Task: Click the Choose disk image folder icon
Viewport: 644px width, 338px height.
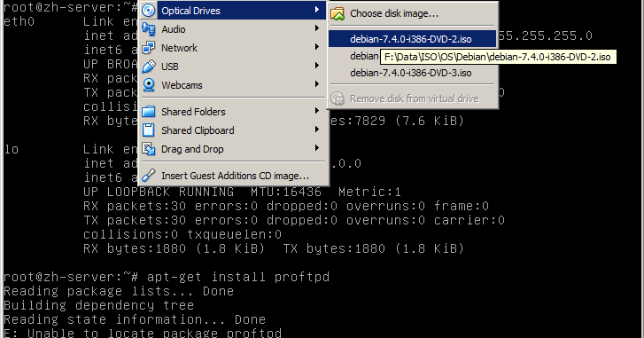Action: (x=338, y=13)
